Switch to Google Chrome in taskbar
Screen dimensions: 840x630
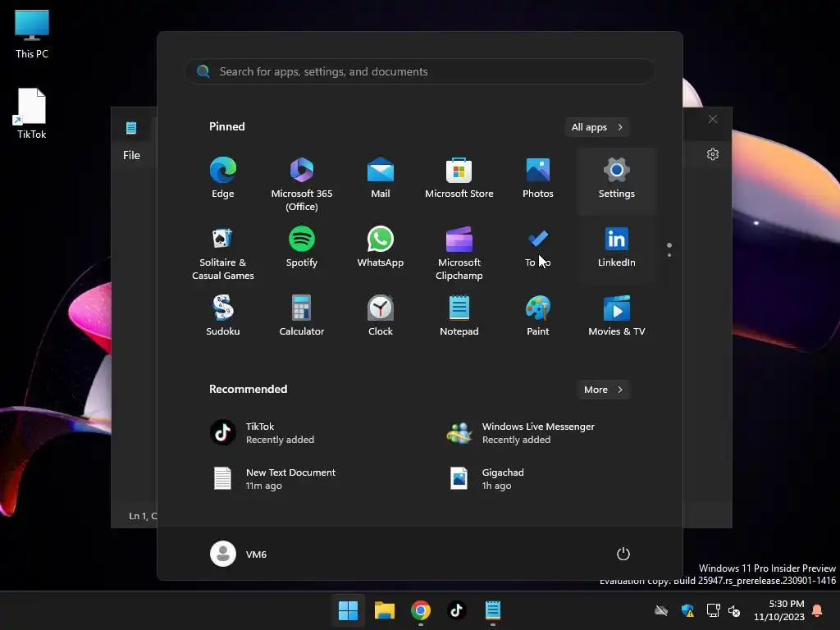(421, 610)
